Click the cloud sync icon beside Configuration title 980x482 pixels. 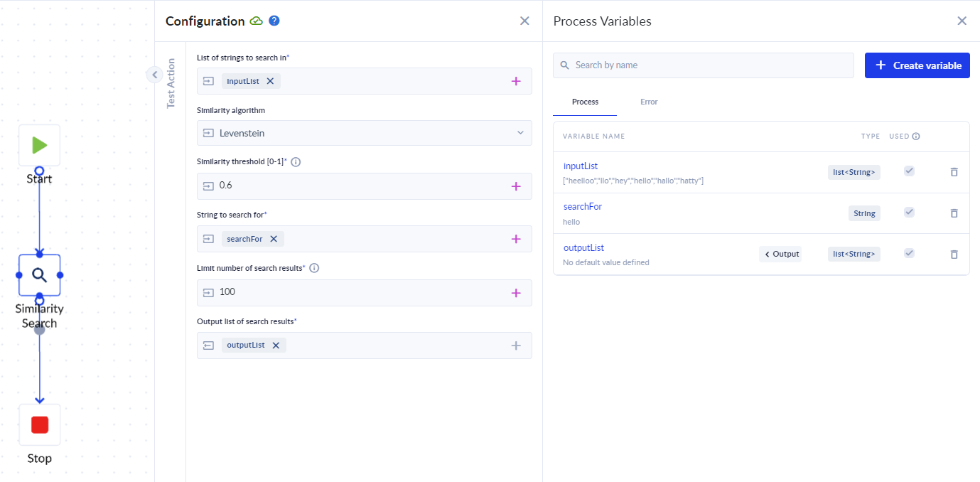(257, 21)
